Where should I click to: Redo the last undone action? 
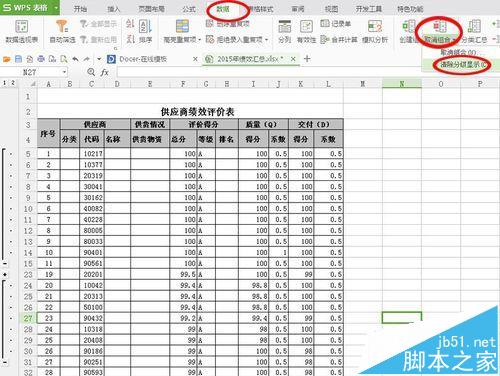(x=87, y=59)
